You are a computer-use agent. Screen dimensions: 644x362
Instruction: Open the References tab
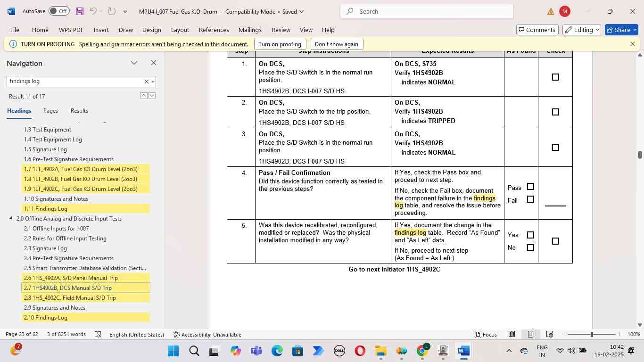214,30
